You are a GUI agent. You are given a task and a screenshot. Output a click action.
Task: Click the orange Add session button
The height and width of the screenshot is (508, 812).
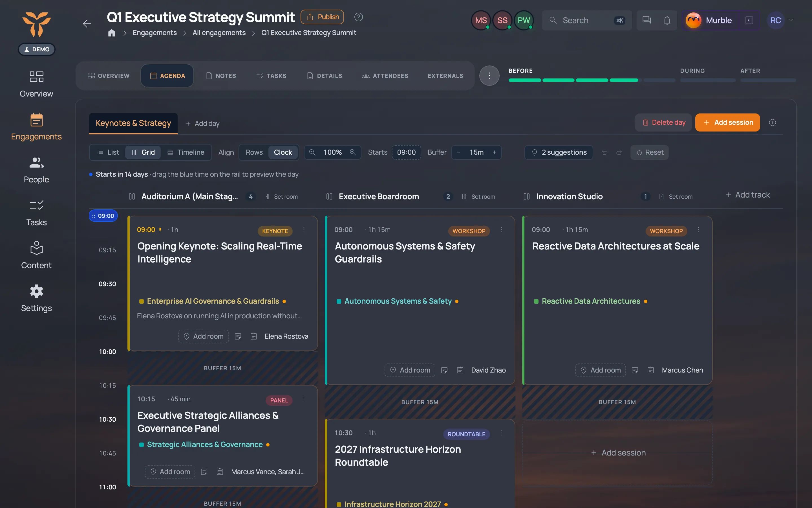727,123
